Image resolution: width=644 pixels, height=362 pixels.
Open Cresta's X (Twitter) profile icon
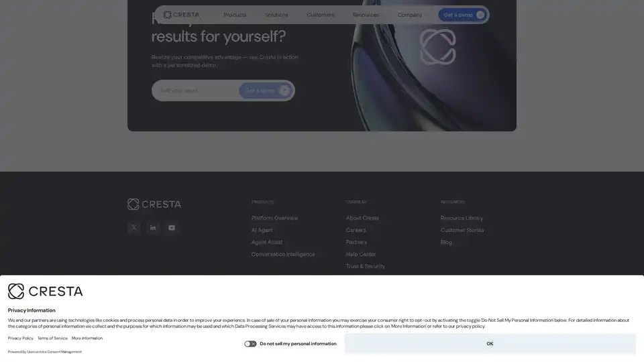(x=133, y=228)
